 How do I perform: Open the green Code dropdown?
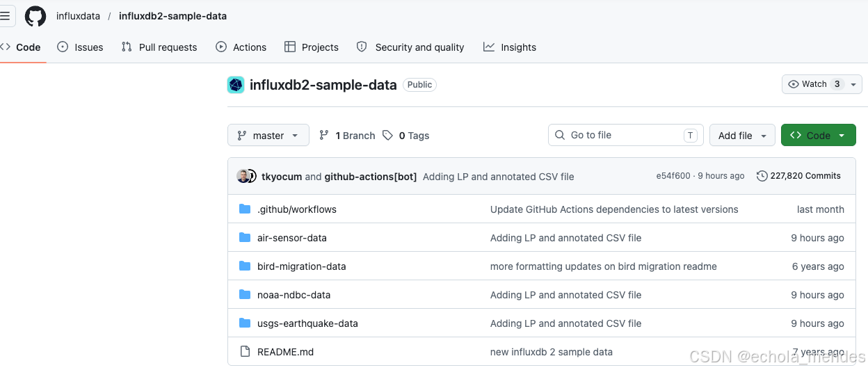pyautogui.click(x=819, y=136)
